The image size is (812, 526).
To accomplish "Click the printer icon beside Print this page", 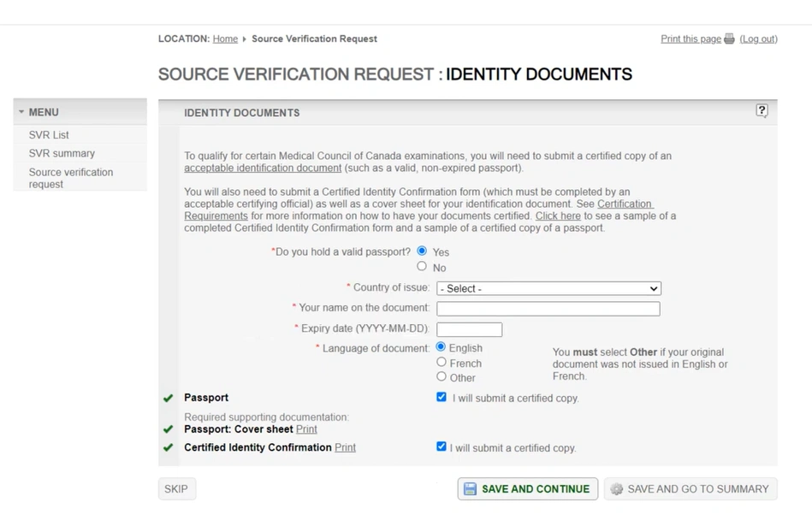I will pos(729,39).
